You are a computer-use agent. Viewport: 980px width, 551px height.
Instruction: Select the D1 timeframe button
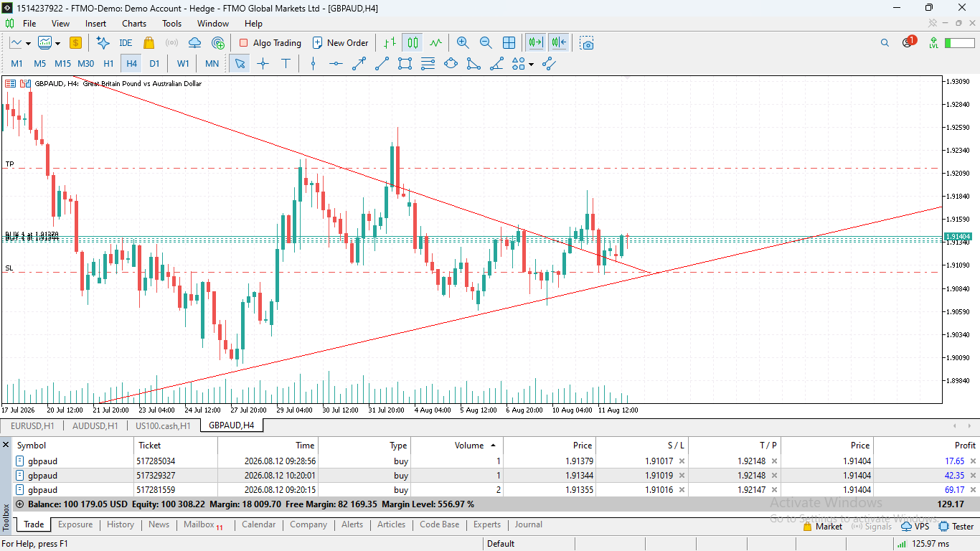154,63
